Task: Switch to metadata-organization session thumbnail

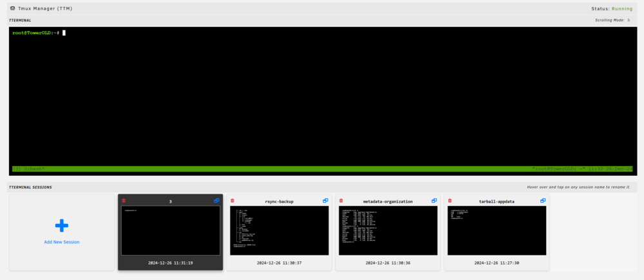Action: [388, 230]
